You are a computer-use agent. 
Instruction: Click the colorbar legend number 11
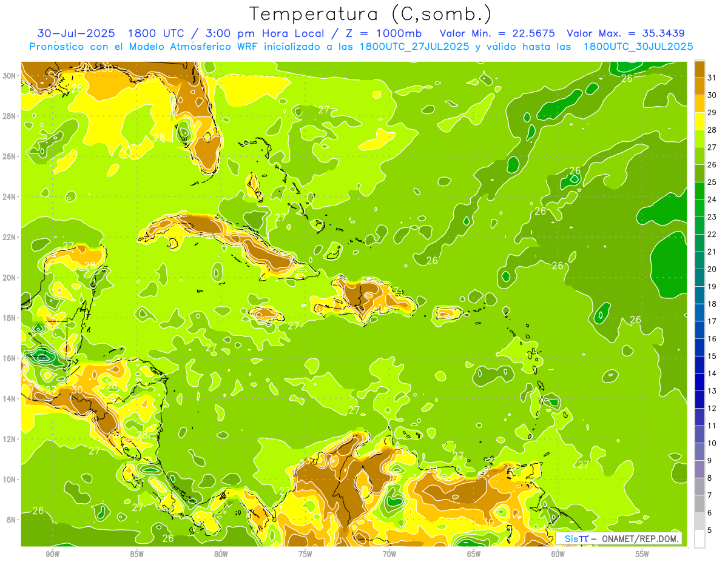712,426
